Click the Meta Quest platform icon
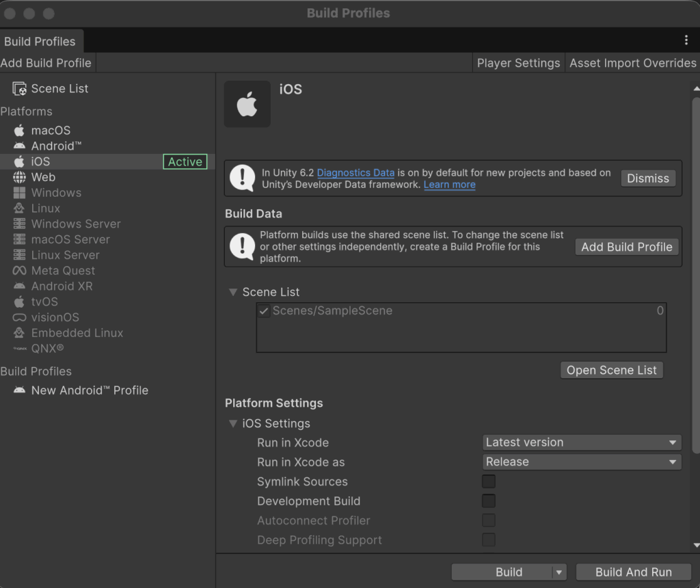Image resolution: width=700 pixels, height=588 pixels. pyautogui.click(x=19, y=271)
